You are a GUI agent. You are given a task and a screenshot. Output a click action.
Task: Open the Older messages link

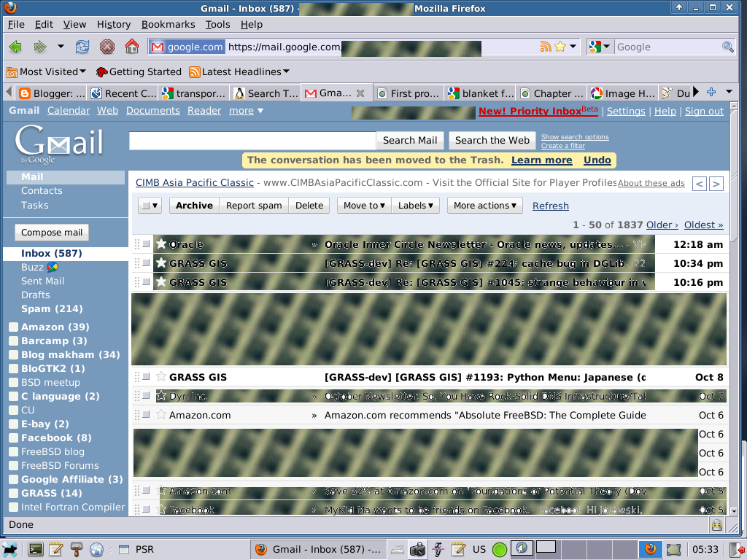coord(662,225)
